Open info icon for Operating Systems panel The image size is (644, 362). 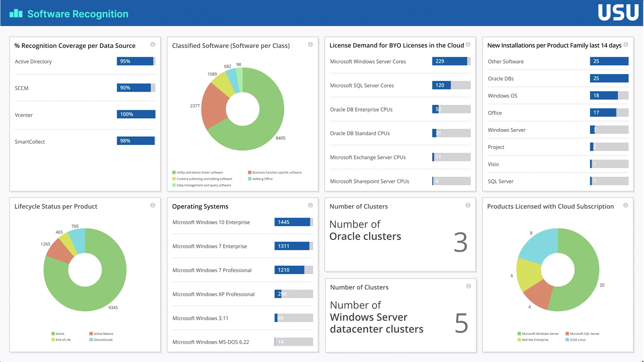pyautogui.click(x=310, y=205)
